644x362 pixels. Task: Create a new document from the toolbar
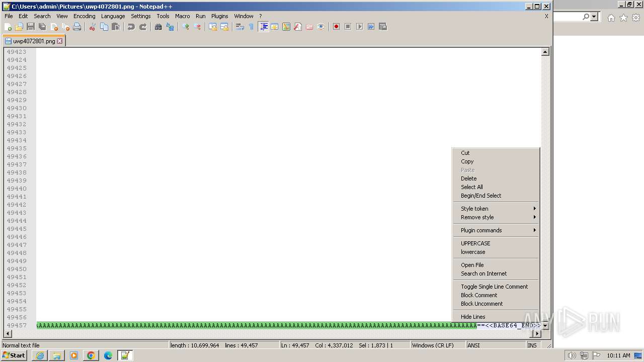tap(8, 27)
